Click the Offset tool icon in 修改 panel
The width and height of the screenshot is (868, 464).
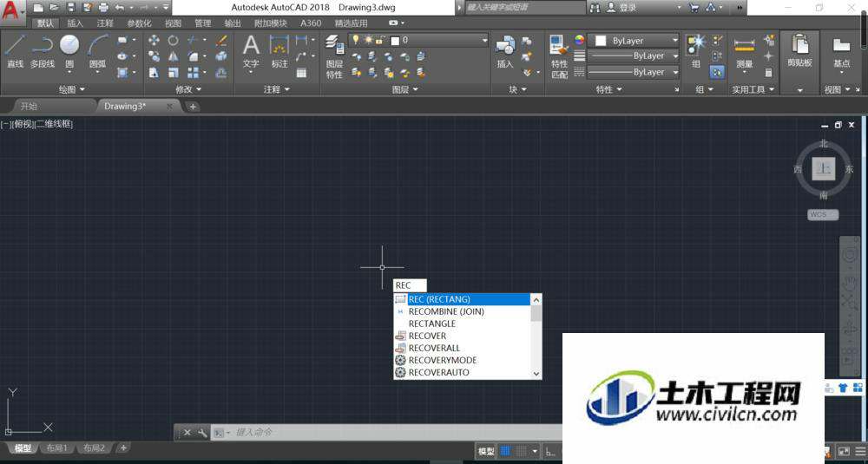(x=221, y=73)
